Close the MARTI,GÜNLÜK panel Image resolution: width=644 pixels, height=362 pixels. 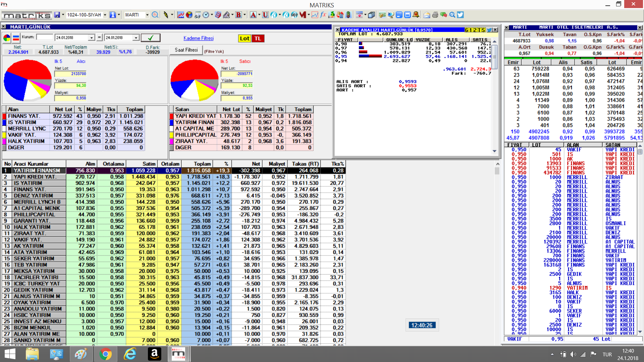click(x=3, y=26)
